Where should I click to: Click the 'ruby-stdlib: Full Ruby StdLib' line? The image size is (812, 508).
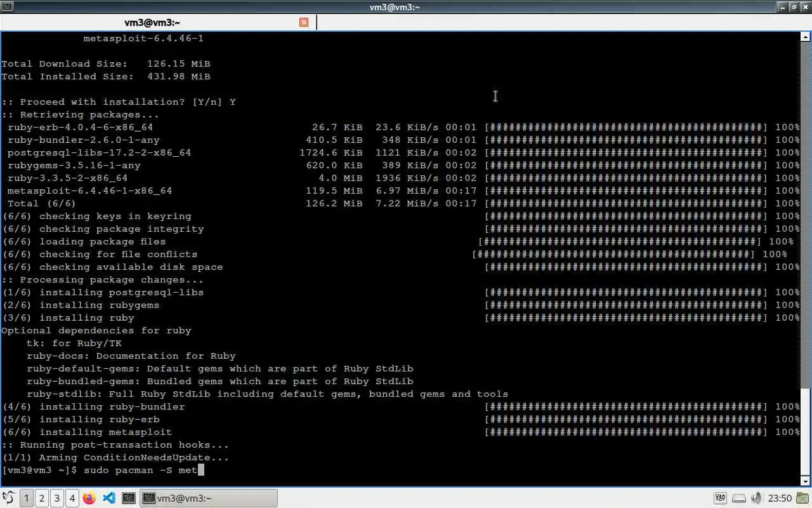coord(267,394)
